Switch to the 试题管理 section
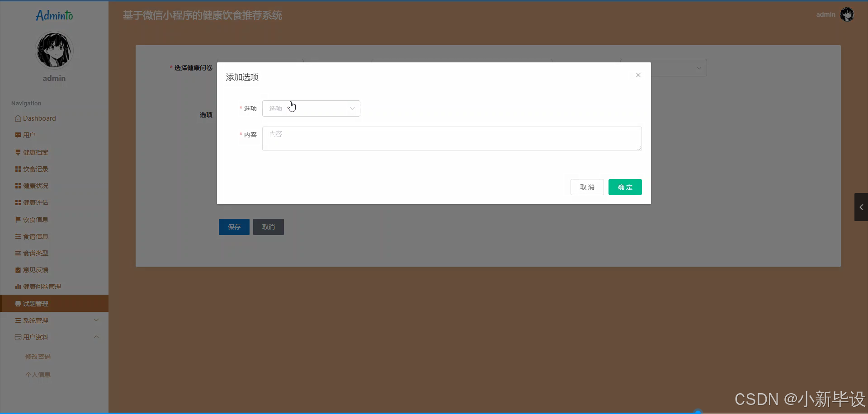The image size is (868, 414). point(35,303)
